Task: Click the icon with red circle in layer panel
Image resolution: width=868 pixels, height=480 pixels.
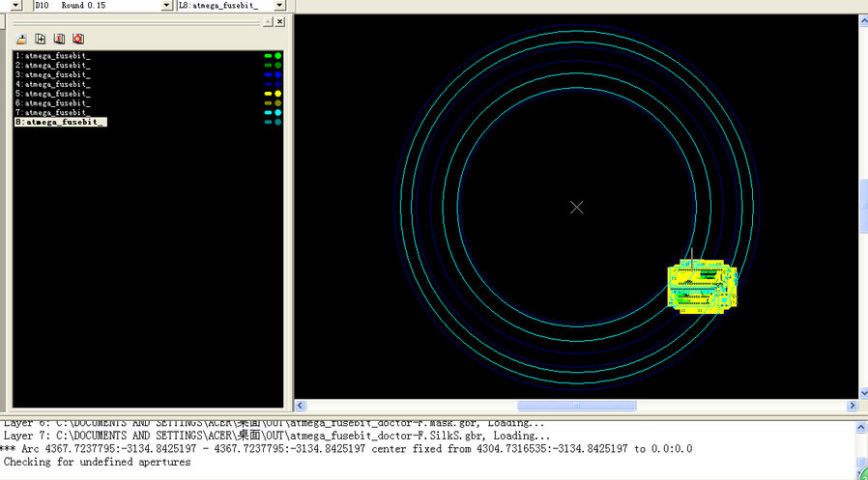Action: point(78,39)
